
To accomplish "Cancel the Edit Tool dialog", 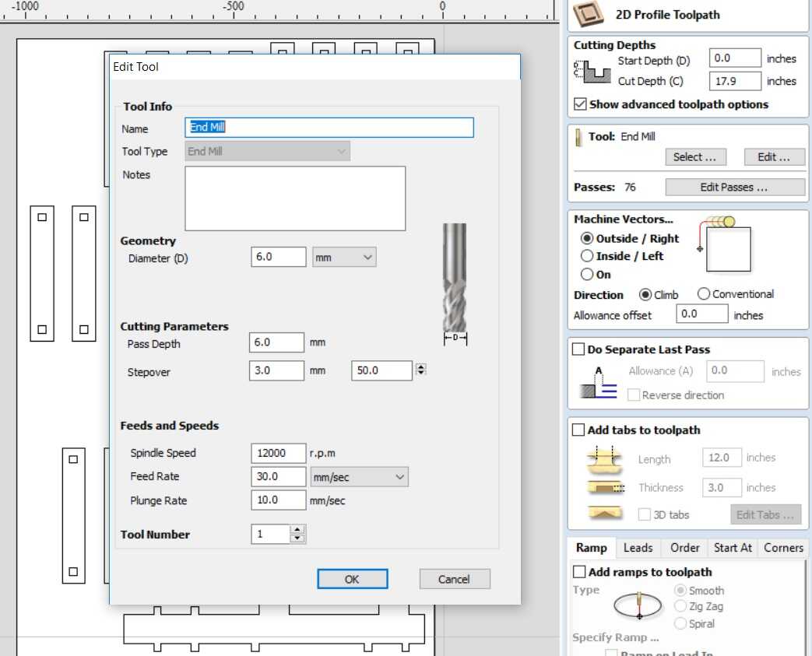I will [x=454, y=579].
